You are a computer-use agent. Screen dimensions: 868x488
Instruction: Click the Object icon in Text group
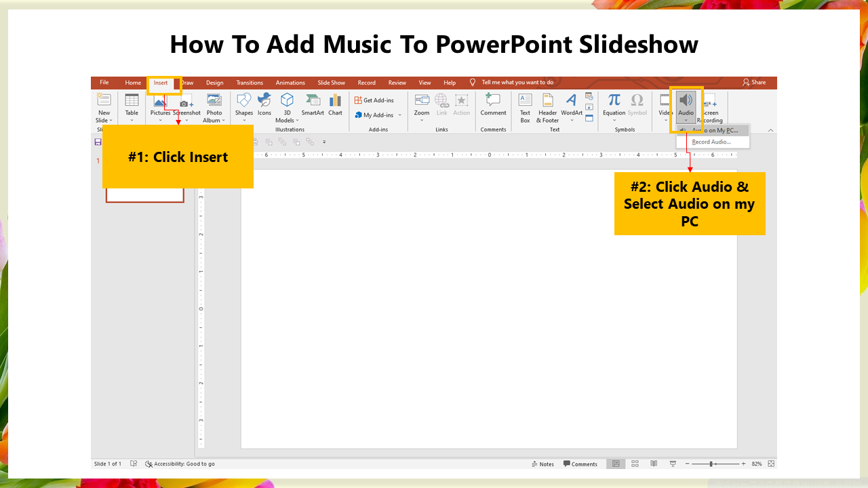tap(589, 118)
